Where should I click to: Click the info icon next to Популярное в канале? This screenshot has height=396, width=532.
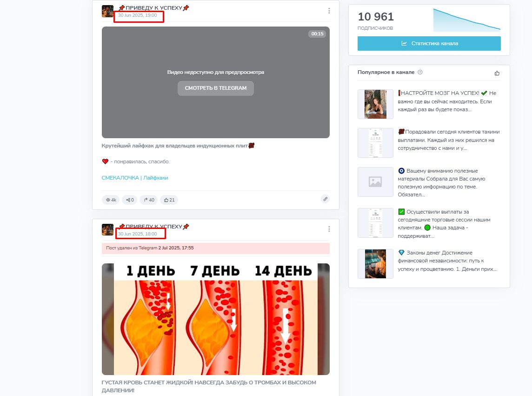(x=420, y=72)
